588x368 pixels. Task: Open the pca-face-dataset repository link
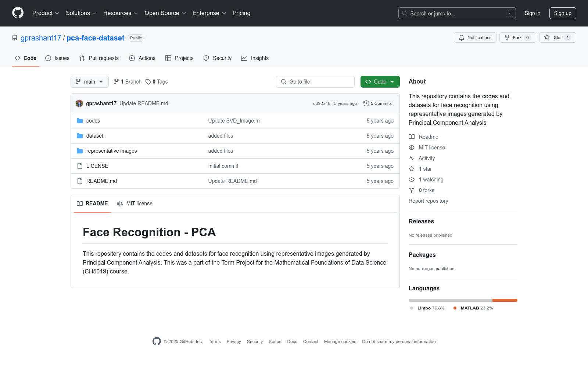[96, 38]
